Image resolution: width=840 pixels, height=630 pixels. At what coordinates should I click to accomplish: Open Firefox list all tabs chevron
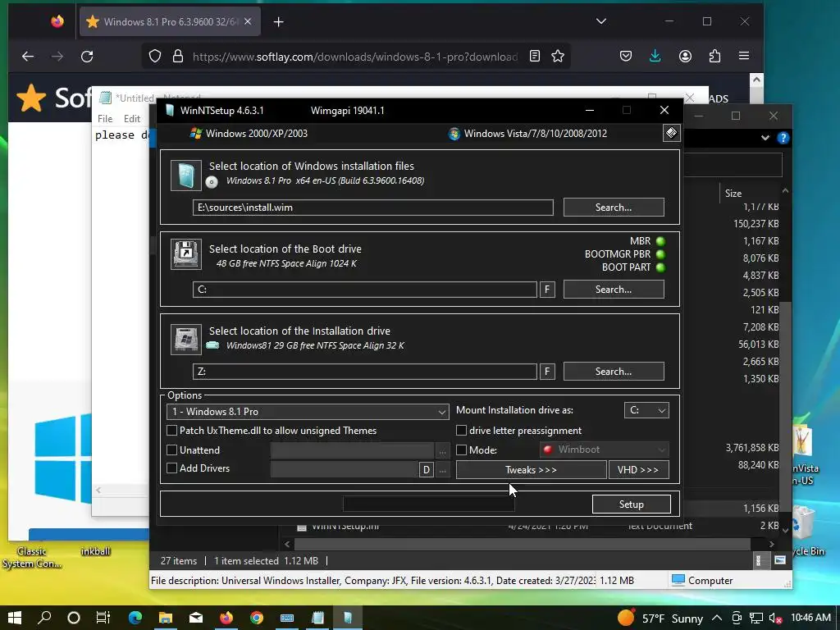(x=601, y=21)
